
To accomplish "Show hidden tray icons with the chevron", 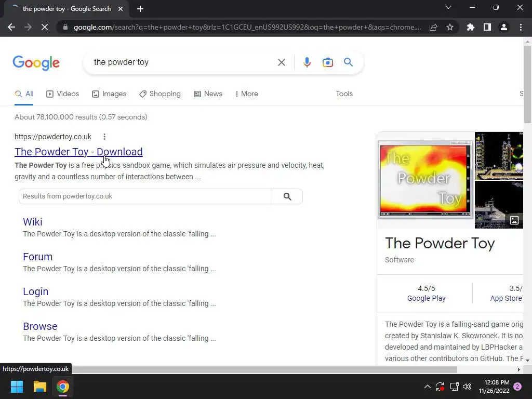I will click(428, 387).
